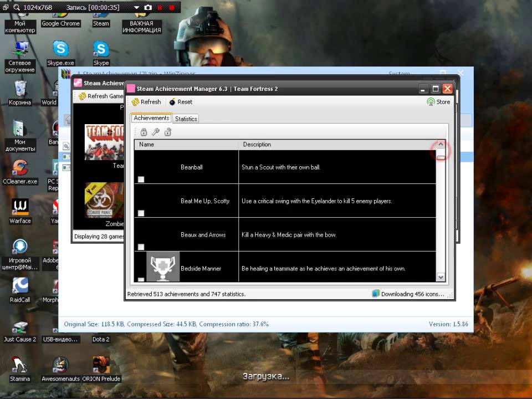Tick the Beaux and Arrows checkbox

141,247
